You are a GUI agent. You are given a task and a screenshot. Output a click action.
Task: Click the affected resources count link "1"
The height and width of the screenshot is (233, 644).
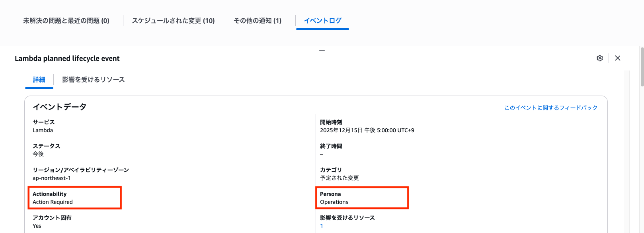point(322,226)
